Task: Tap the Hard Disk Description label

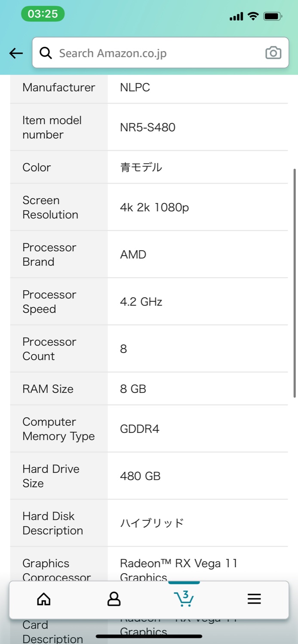Action: [52, 523]
